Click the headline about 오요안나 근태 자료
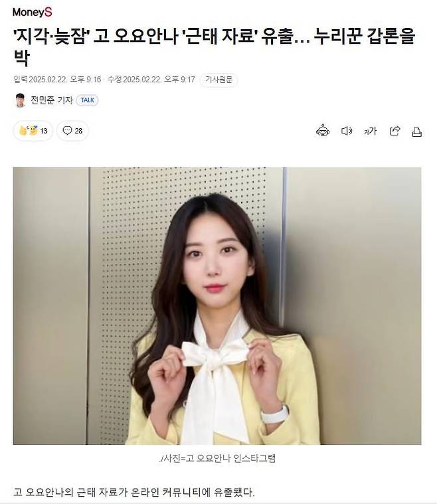This screenshot has height=504, width=437. click(x=214, y=46)
